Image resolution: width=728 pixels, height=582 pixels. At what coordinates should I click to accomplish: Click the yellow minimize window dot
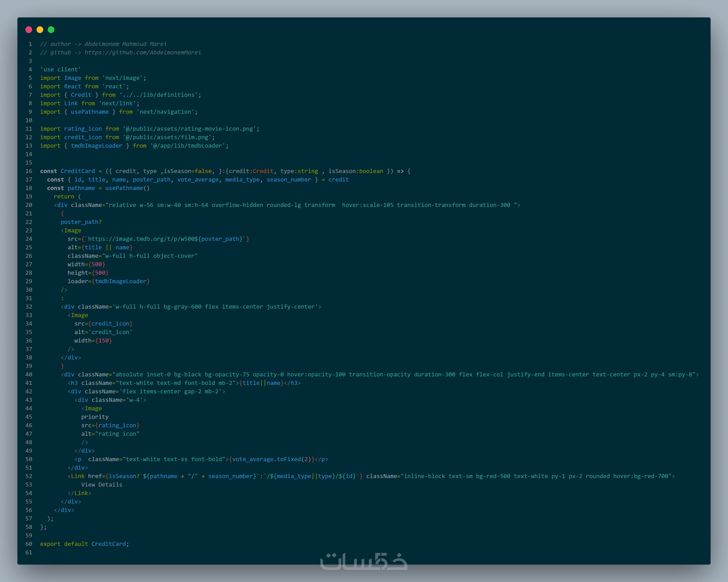pyautogui.click(x=40, y=30)
